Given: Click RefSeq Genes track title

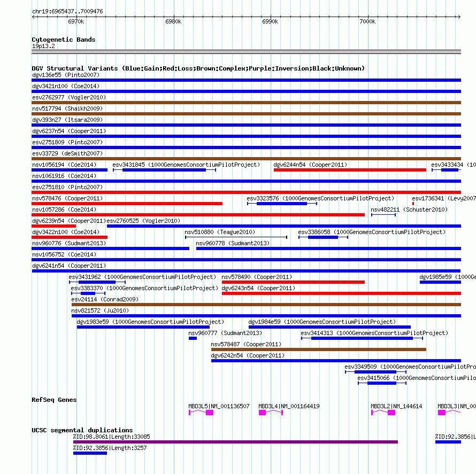Looking at the screenshot, I should [54, 400].
